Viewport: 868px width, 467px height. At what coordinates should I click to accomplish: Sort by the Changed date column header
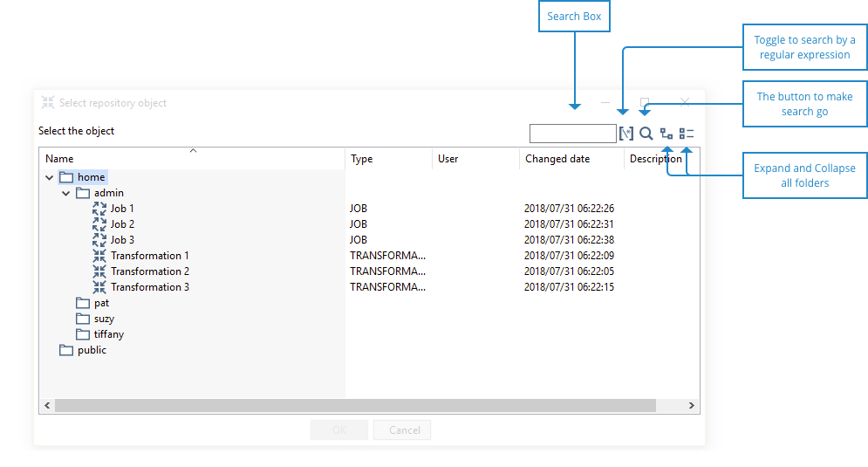[572, 159]
